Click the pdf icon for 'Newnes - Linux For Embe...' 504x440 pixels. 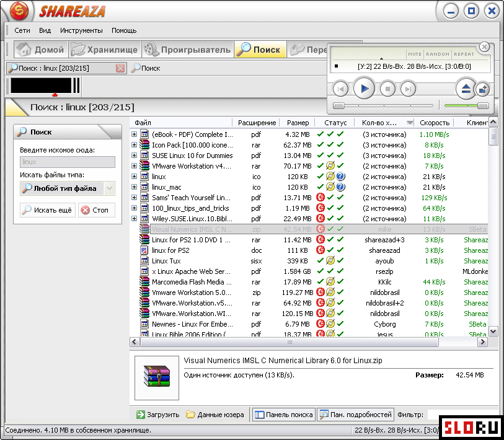click(x=144, y=324)
